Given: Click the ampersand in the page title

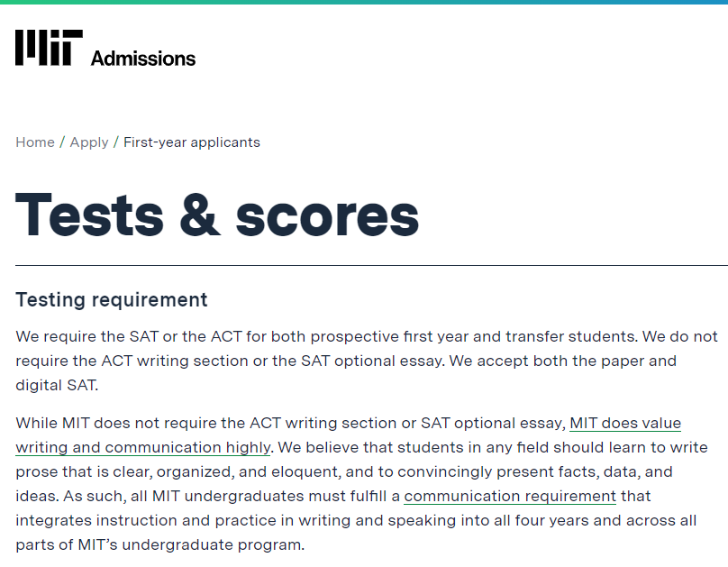Looking at the screenshot, I should coord(200,215).
